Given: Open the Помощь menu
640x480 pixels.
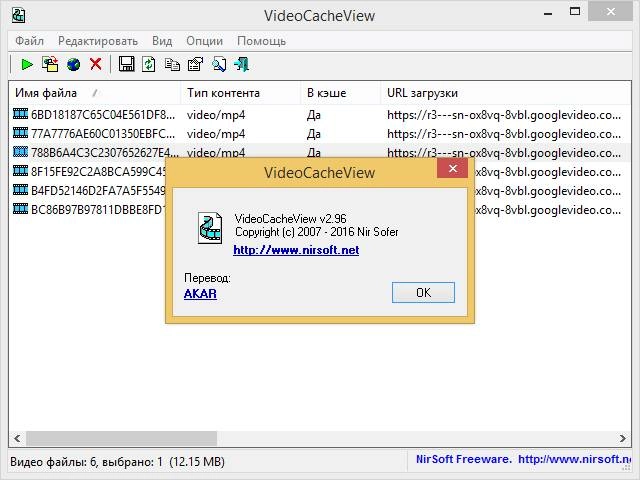Looking at the screenshot, I should (x=261, y=41).
